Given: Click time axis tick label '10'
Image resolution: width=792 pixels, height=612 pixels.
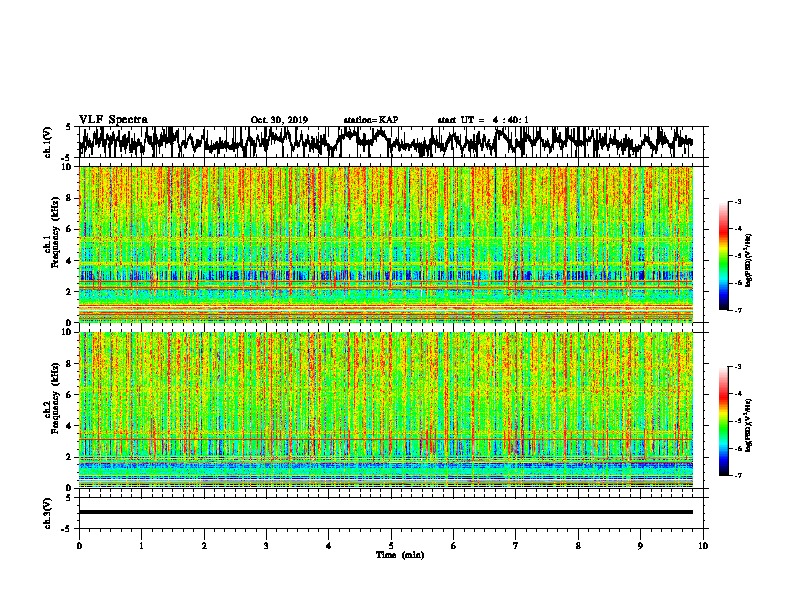Looking at the screenshot, I should tap(703, 546).
